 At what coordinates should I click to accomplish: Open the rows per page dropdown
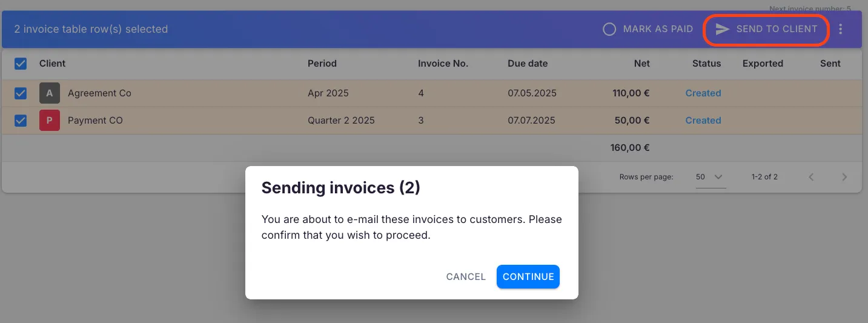tap(710, 177)
